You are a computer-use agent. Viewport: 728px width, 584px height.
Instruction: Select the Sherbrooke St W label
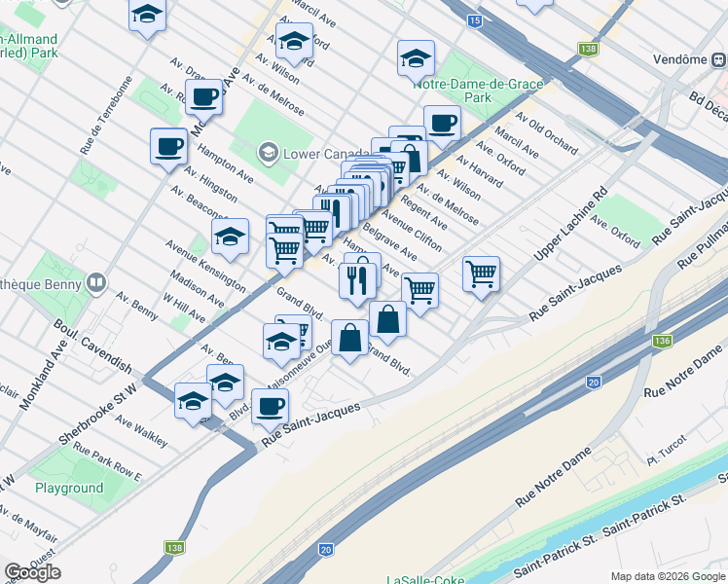pos(98,414)
